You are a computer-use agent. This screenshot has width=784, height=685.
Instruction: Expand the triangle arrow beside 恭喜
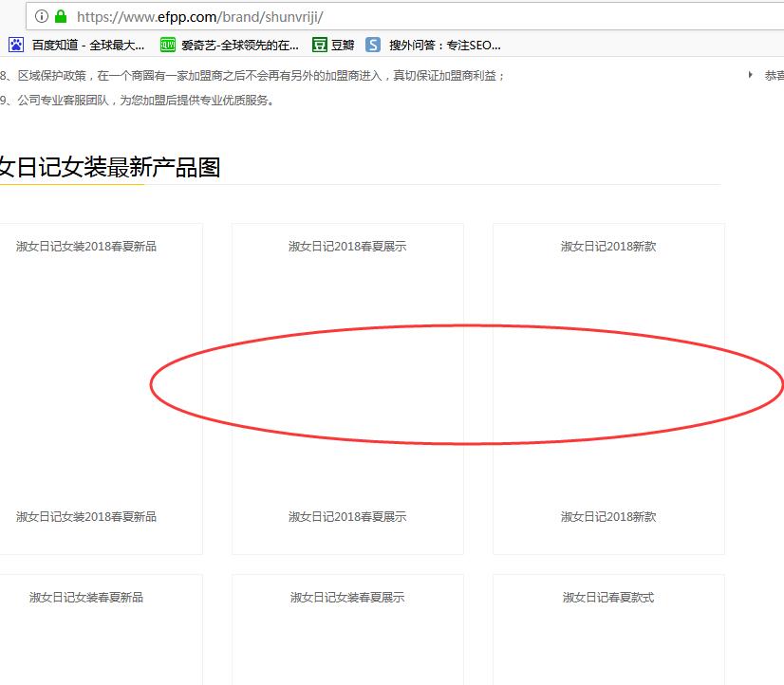(x=751, y=75)
